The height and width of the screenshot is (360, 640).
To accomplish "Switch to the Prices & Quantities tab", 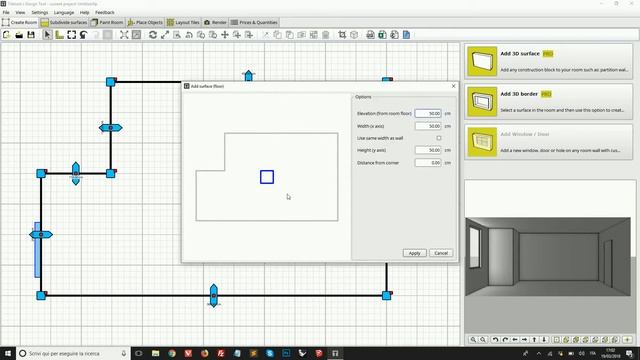I will tap(254, 22).
